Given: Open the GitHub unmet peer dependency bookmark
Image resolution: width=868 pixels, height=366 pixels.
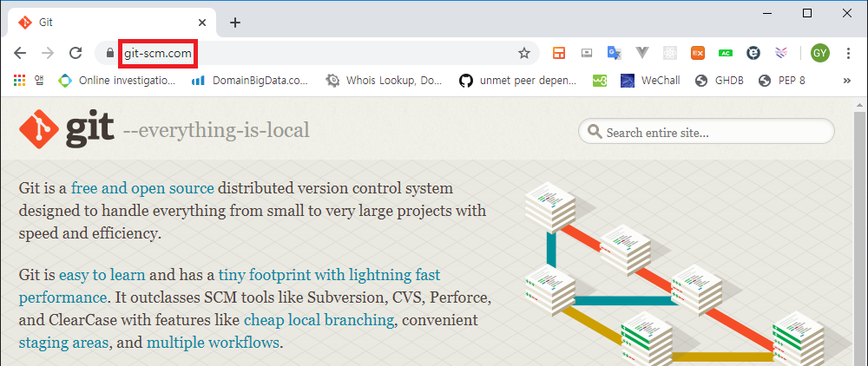Looking at the screenshot, I should (518, 81).
